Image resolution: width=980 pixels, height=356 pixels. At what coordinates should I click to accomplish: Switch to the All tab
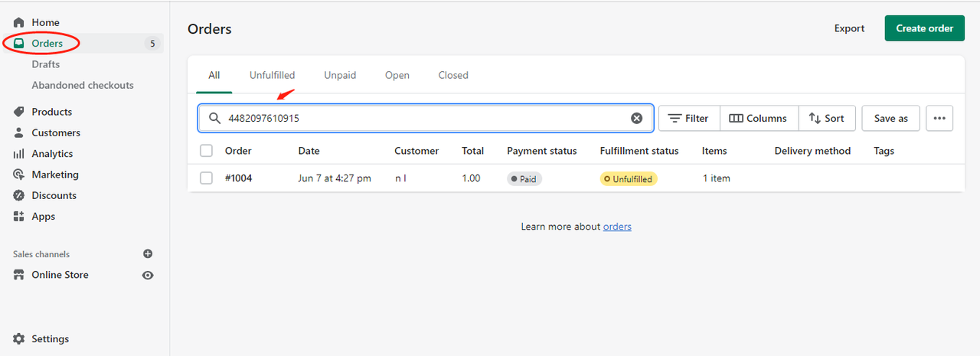[x=214, y=75]
